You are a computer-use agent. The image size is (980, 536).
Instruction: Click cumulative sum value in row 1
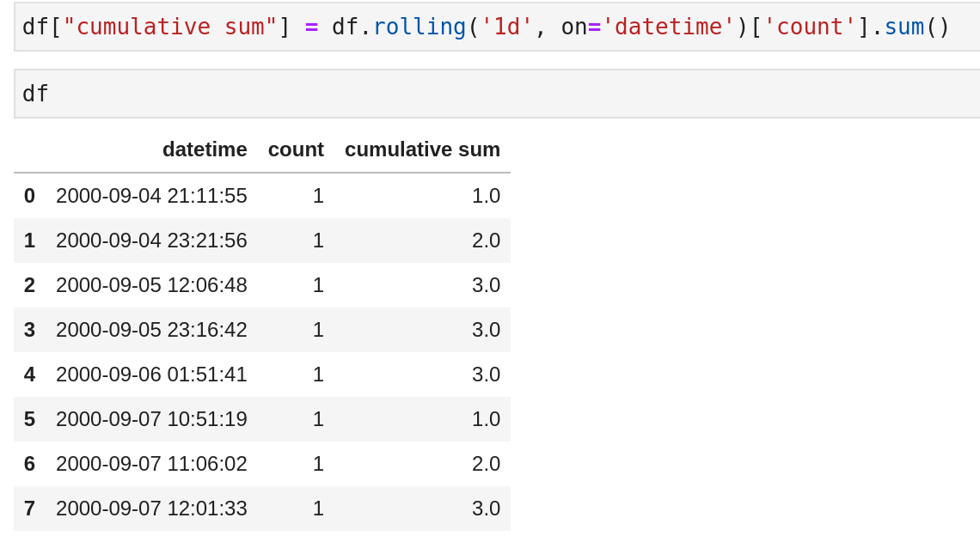pos(487,241)
